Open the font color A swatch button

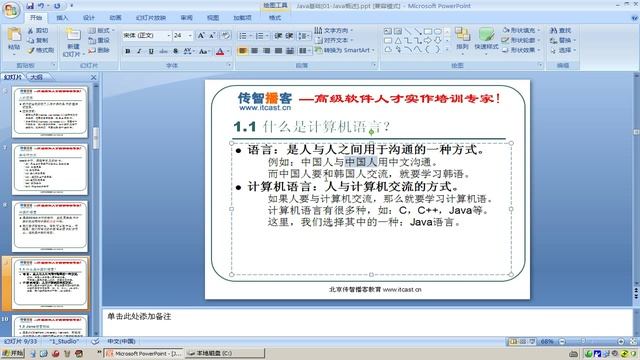[x=220, y=51]
